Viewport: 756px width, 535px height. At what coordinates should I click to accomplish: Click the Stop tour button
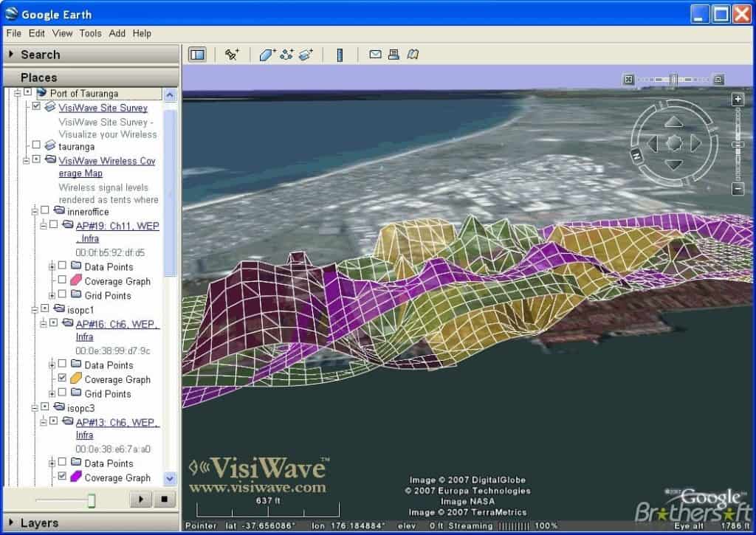pos(165,500)
